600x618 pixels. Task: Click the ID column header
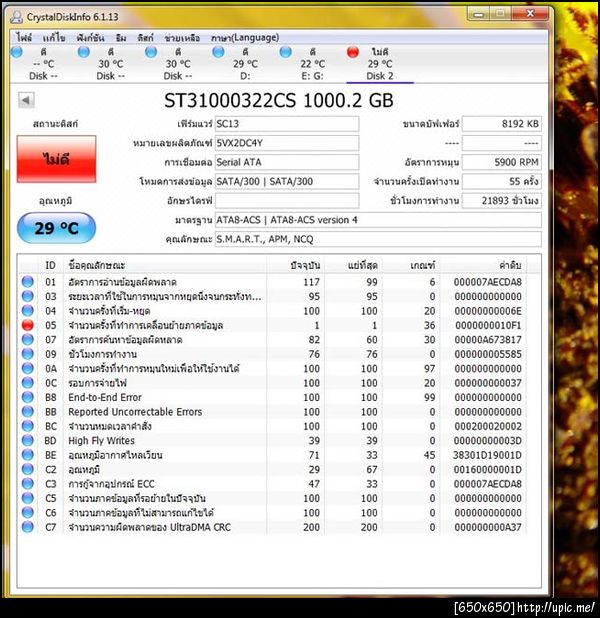click(x=50, y=265)
